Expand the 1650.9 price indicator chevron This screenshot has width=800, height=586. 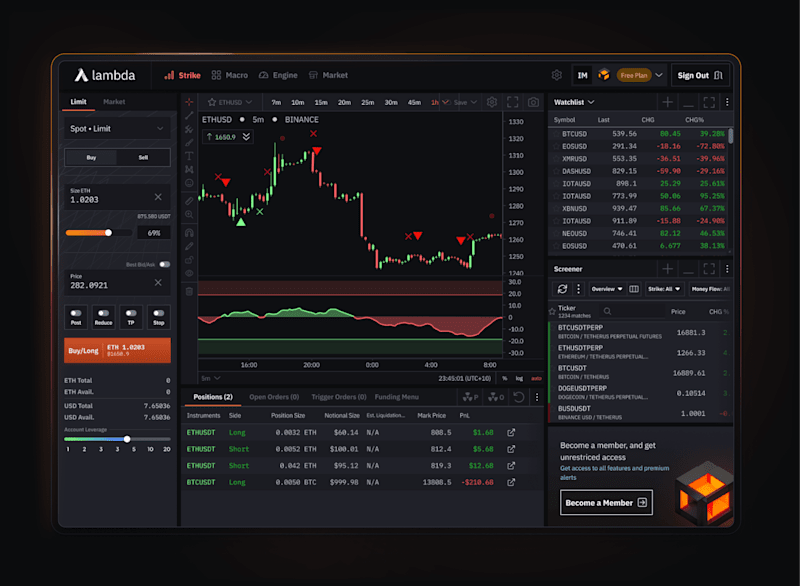coord(246,137)
